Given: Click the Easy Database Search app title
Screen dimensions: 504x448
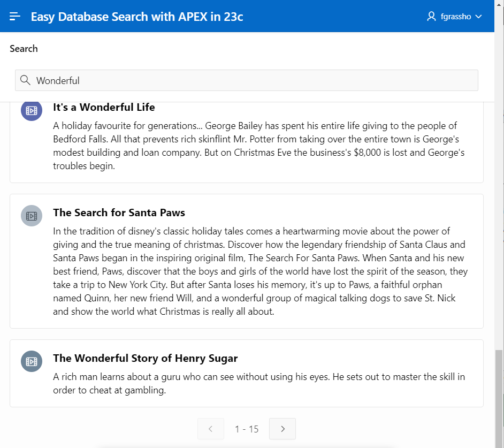Looking at the screenshot, I should point(137,17).
